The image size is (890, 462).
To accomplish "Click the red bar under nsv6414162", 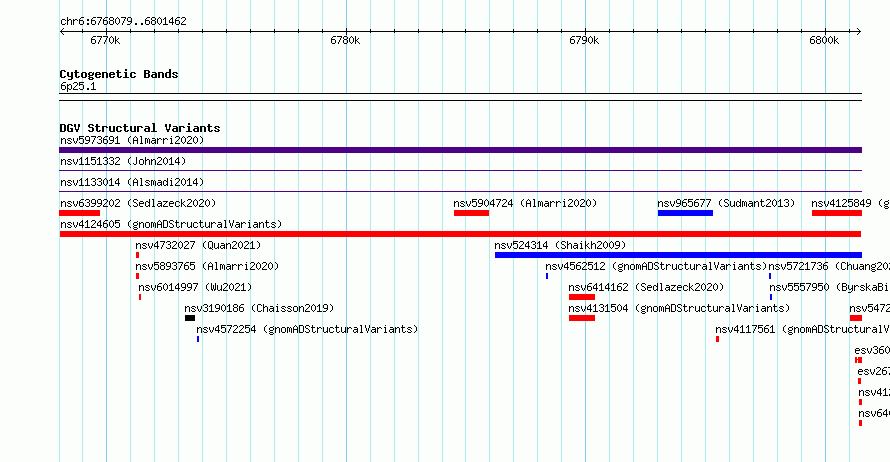I will [x=582, y=297].
